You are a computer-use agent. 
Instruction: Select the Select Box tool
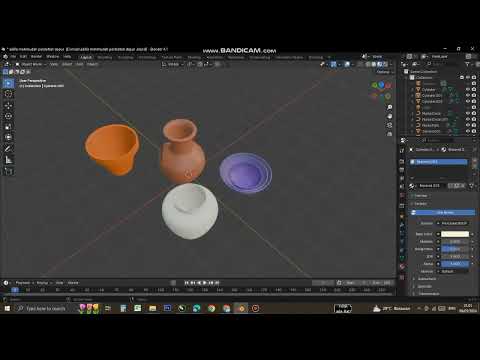click(x=8, y=83)
